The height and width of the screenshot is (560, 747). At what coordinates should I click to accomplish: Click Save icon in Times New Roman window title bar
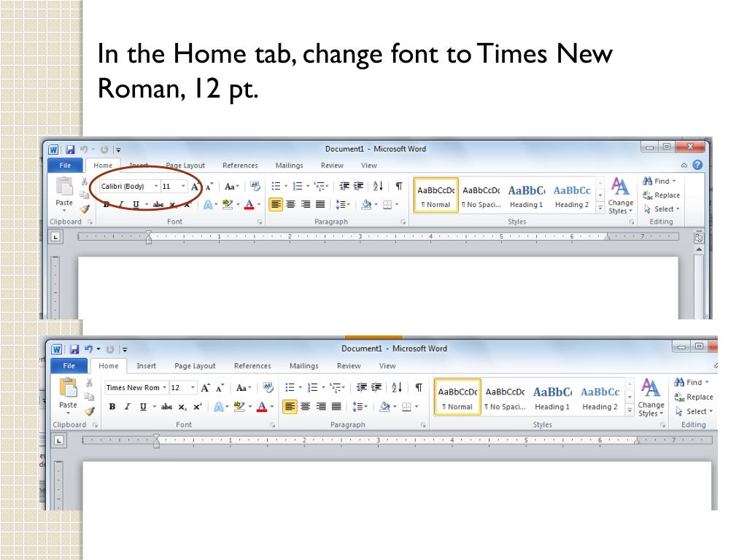click(74, 349)
